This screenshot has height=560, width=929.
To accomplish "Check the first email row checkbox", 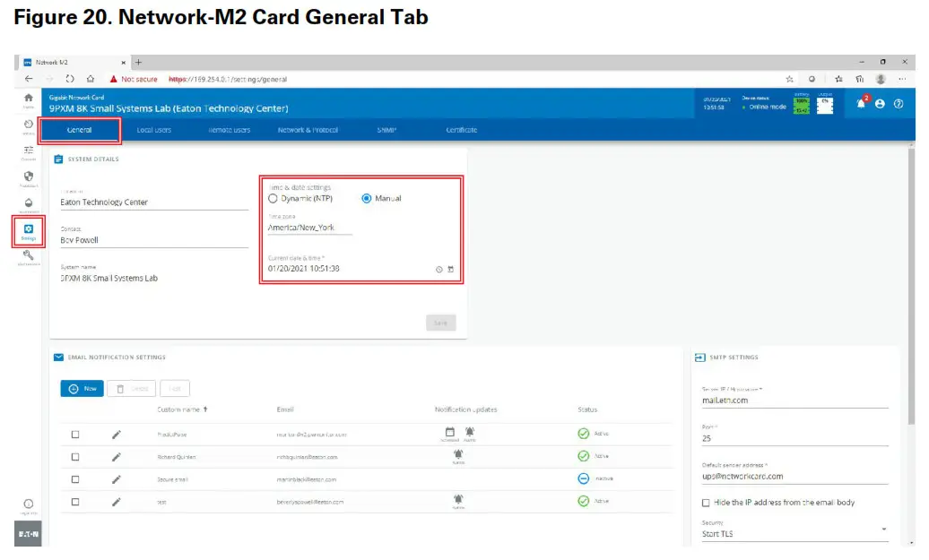I will click(x=75, y=435).
